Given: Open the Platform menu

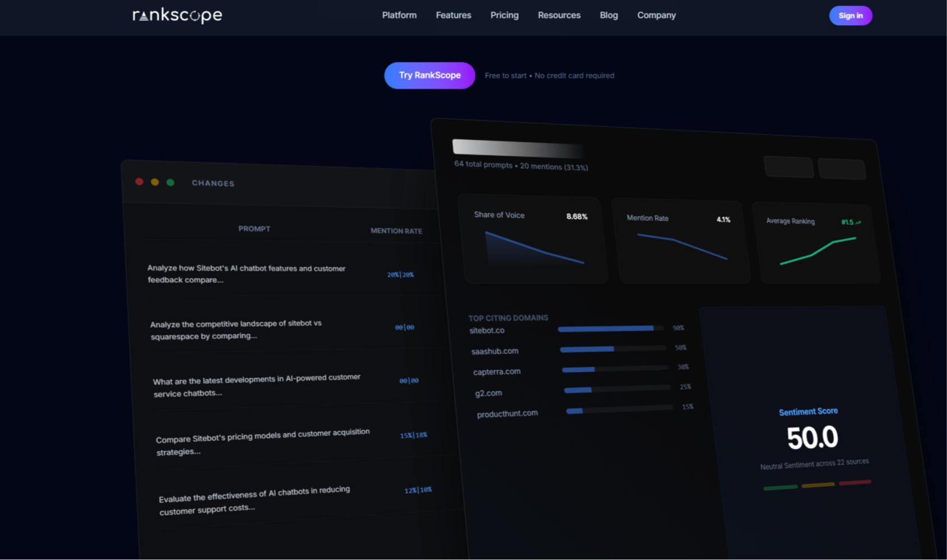Looking at the screenshot, I should [399, 15].
